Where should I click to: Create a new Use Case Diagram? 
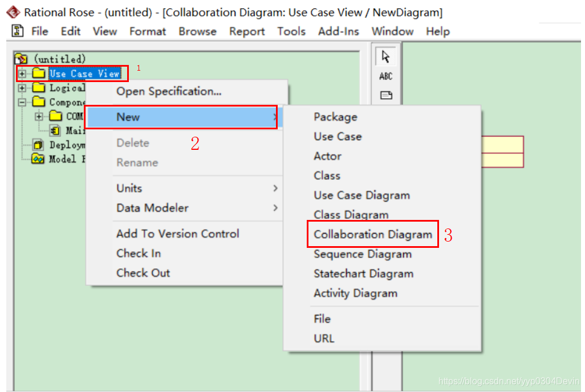[x=382, y=195]
